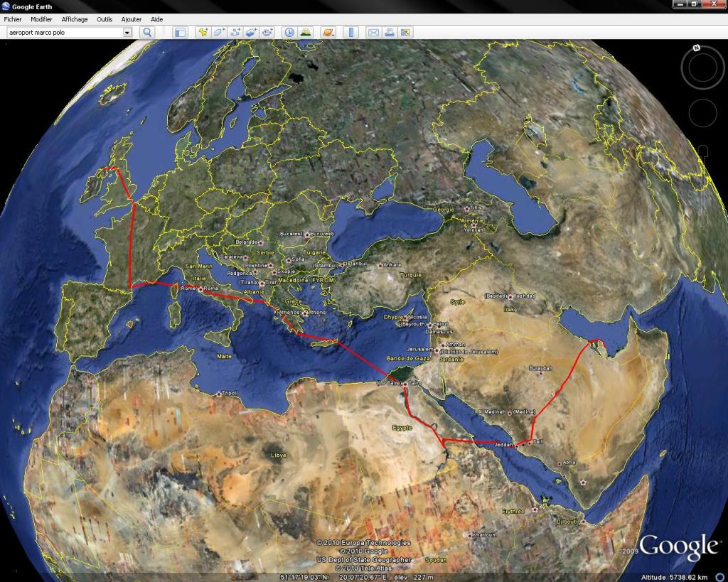728x582 pixels.
Task: Click the Sofia capital star marker
Action: pyautogui.click(x=289, y=260)
